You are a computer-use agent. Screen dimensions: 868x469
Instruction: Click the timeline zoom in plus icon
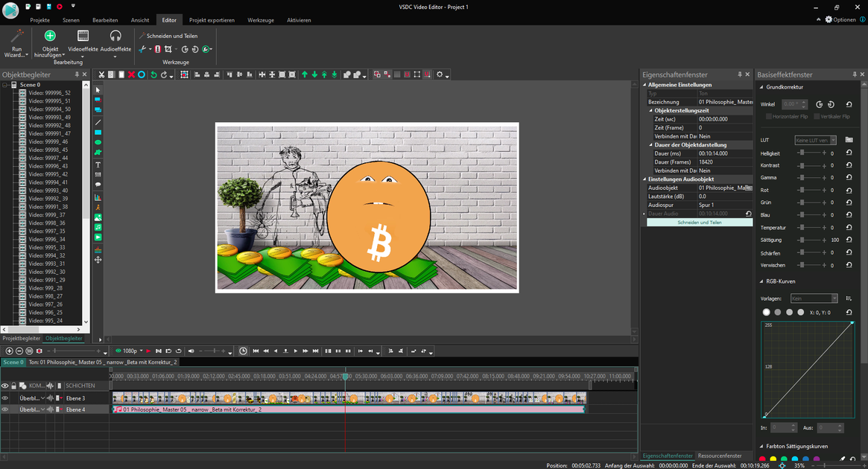pyautogui.click(x=10, y=351)
